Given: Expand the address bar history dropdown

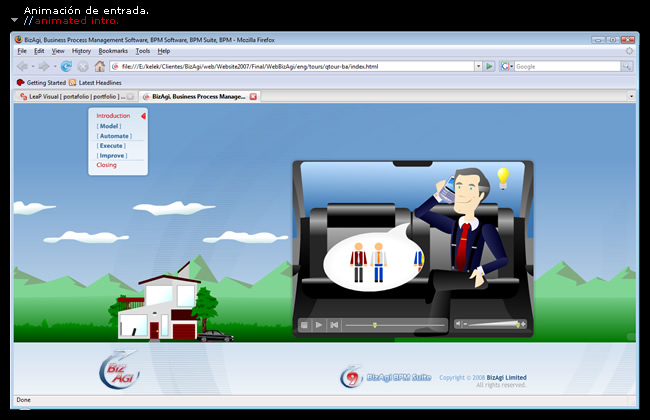Looking at the screenshot, I should [477, 66].
